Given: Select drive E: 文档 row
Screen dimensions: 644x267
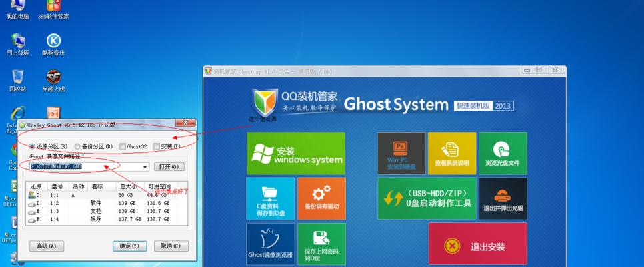Looking at the screenshot, I should 107,212.
